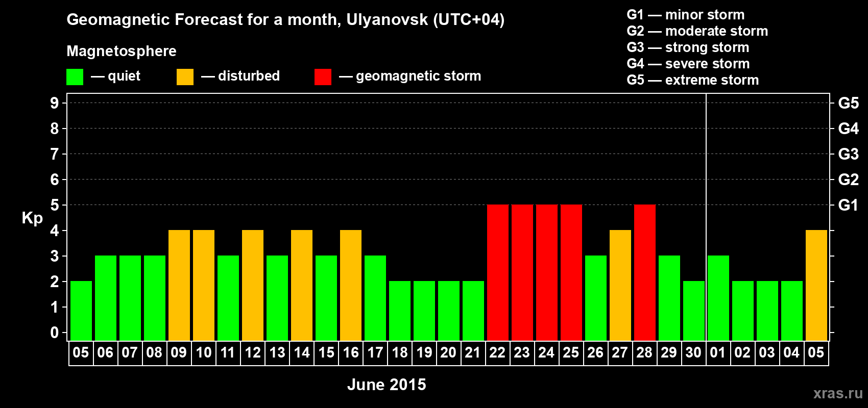Click the 'G5 — extreme storm' legend line
The height and width of the screenshot is (408, 868).
point(692,80)
